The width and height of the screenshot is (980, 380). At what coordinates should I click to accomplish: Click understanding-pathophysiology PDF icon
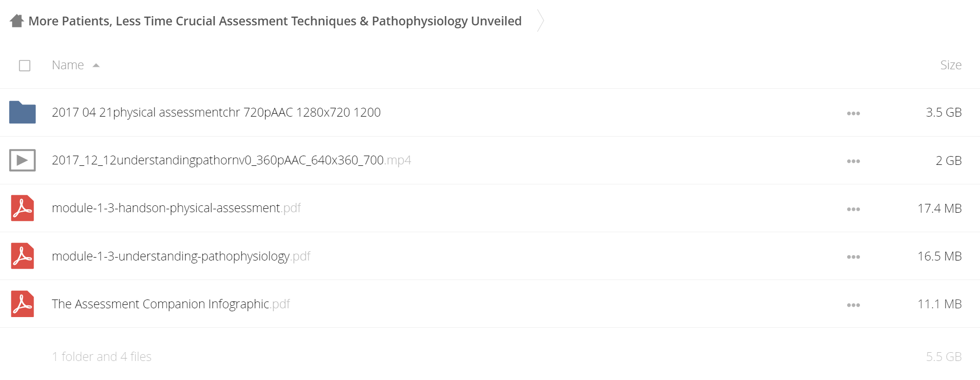click(22, 256)
